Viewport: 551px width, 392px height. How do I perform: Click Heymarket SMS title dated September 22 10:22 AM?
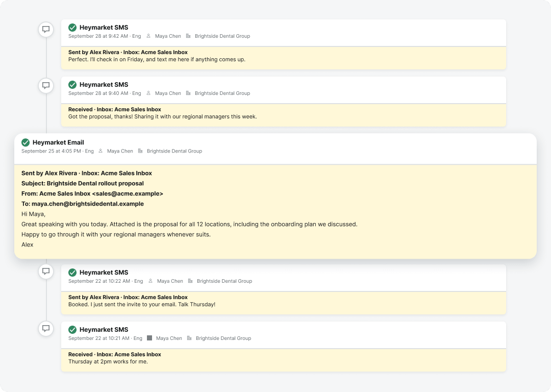pyautogui.click(x=104, y=273)
